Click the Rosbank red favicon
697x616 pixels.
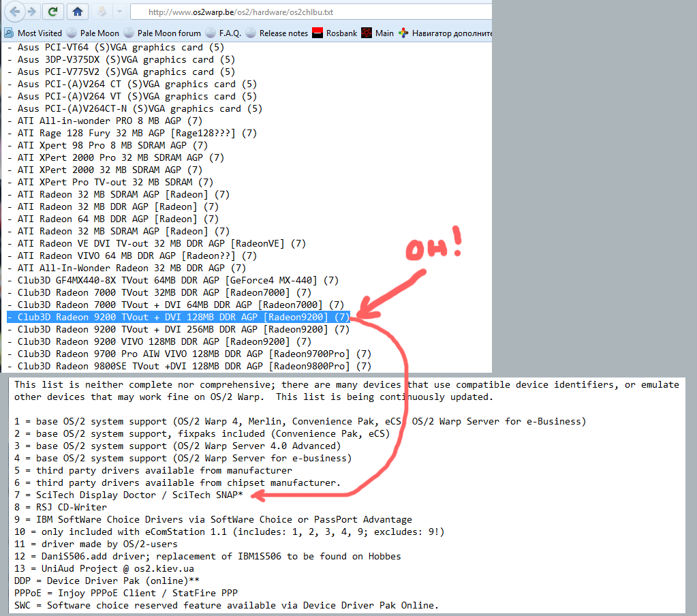click(x=317, y=33)
